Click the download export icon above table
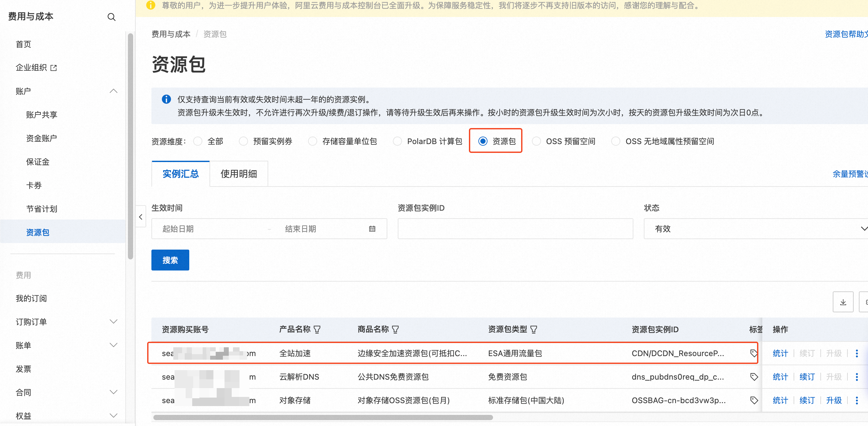Viewport: 868px width, 426px height. (843, 302)
